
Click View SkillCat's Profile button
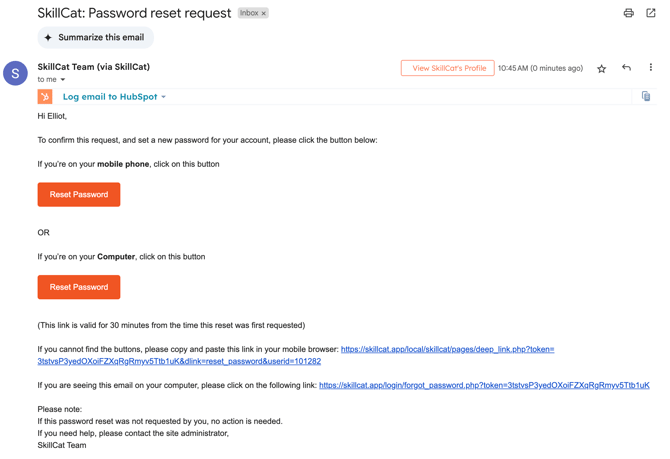point(447,68)
